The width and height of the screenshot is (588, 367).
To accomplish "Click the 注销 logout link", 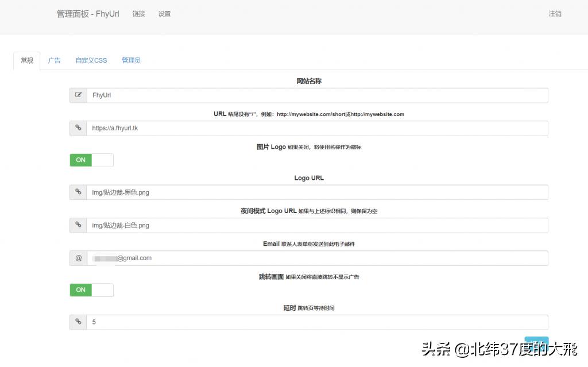I will click(x=555, y=13).
